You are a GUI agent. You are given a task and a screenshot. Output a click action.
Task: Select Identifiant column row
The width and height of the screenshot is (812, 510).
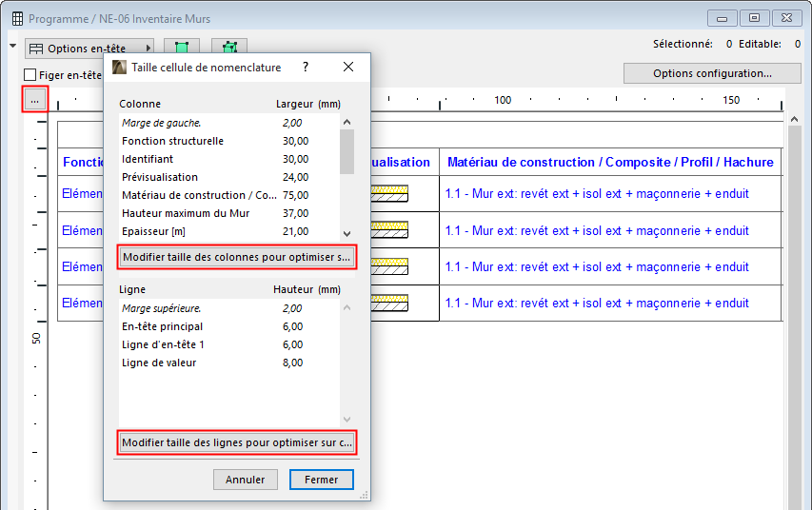(x=229, y=159)
